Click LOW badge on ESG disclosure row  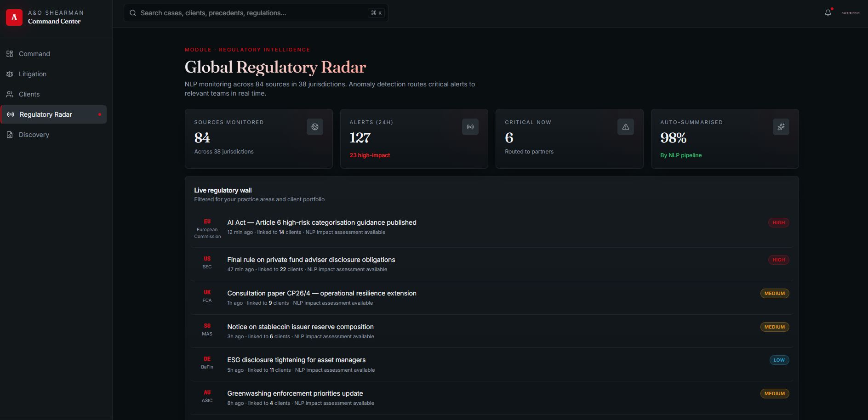click(779, 360)
